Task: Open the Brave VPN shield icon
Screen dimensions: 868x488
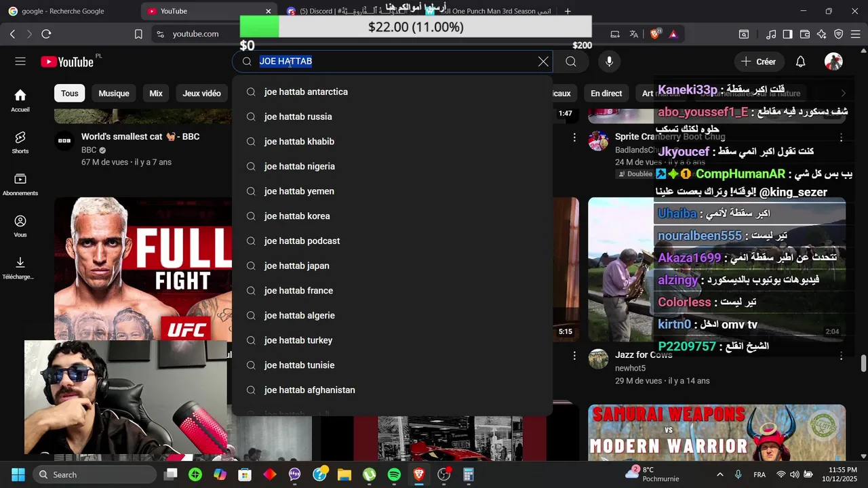Action: pos(838,34)
